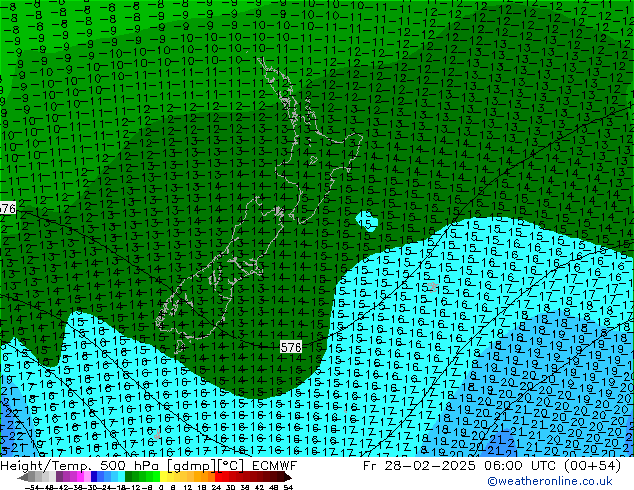Click the contour label box south of South Island
Screen dimensions: 634x490
tap(291, 346)
